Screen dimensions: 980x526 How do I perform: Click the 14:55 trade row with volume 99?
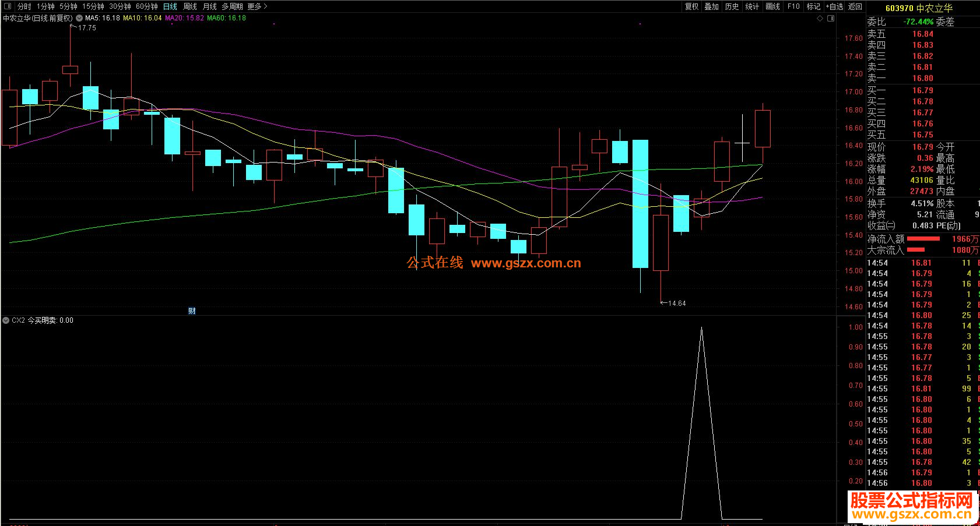pos(923,389)
